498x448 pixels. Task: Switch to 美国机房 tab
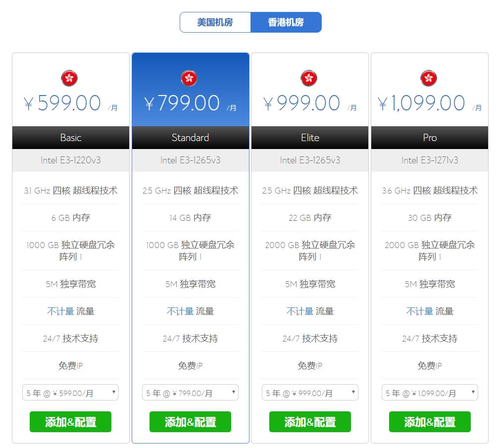click(215, 22)
